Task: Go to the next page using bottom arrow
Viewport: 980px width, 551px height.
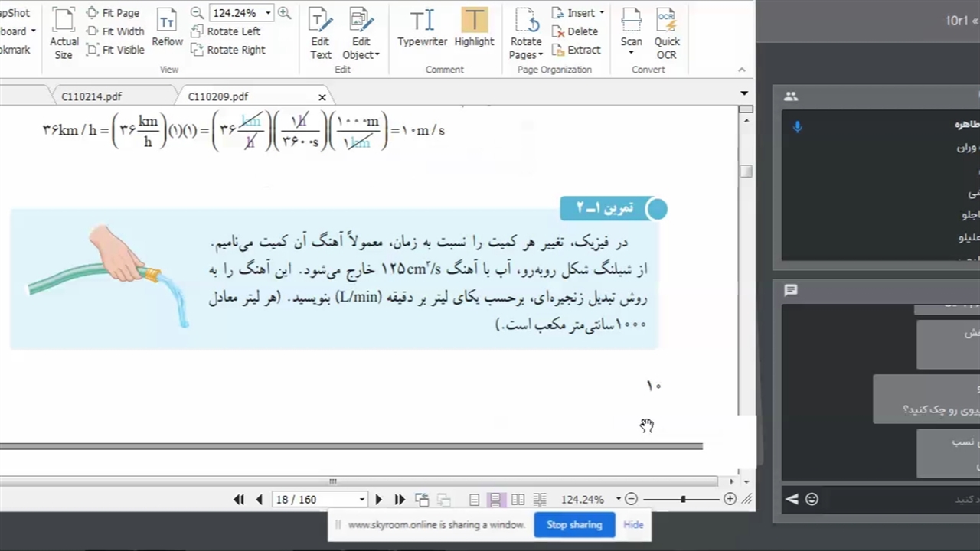Action: point(378,500)
